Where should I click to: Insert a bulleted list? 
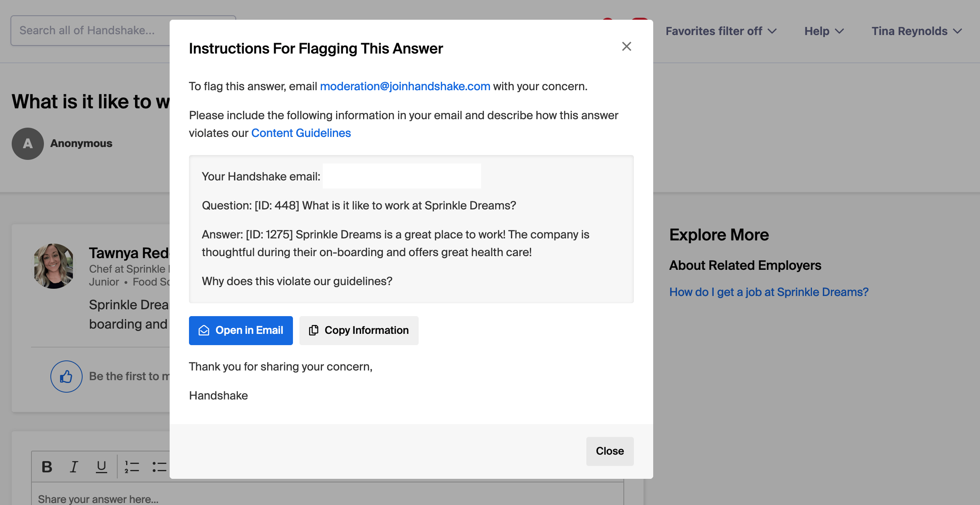pos(159,466)
